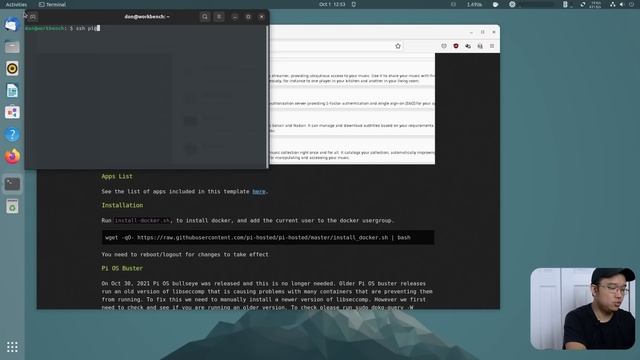Click the inline install-docker.sh code

click(x=142, y=220)
